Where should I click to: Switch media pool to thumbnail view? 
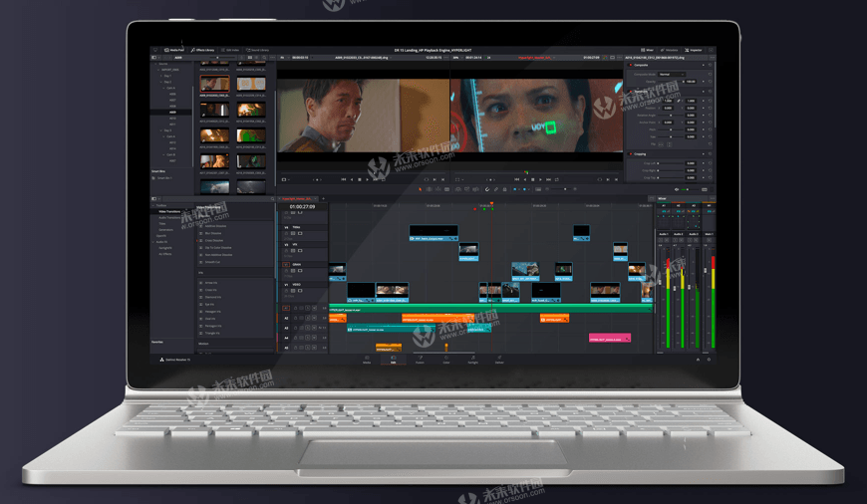pyautogui.click(x=250, y=58)
